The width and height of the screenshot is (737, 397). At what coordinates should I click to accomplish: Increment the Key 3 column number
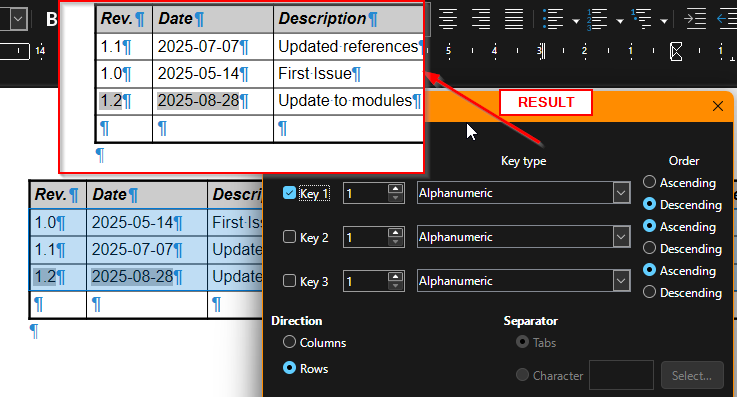click(x=396, y=276)
